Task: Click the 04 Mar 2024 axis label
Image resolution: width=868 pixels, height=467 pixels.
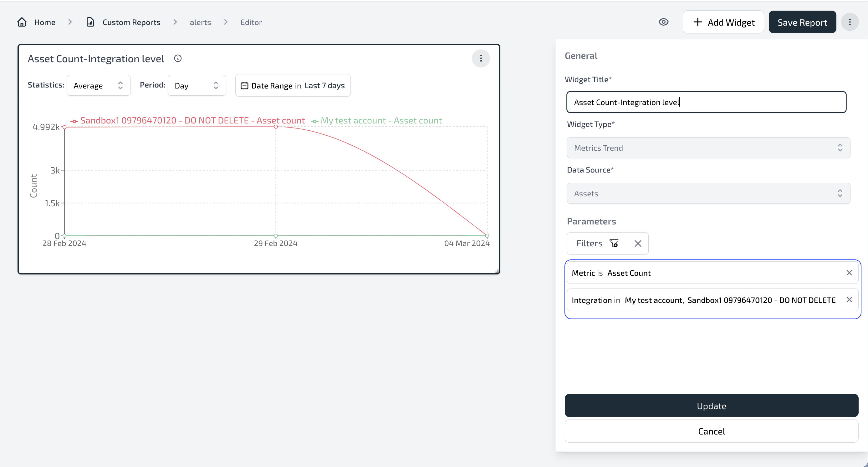Action: coord(467,244)
